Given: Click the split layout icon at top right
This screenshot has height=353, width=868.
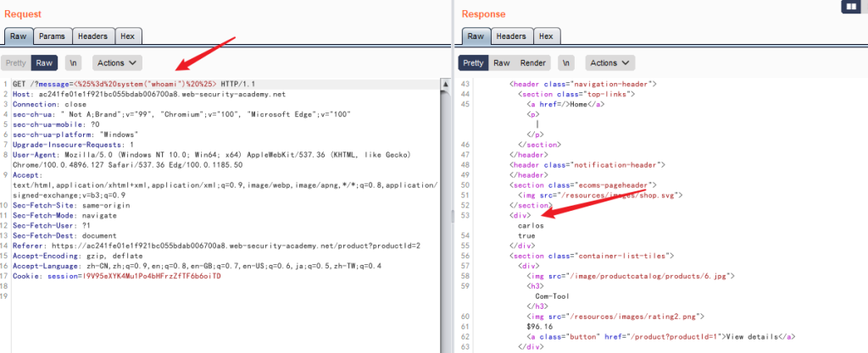Looking at the screenshot, I should (849, 7).
